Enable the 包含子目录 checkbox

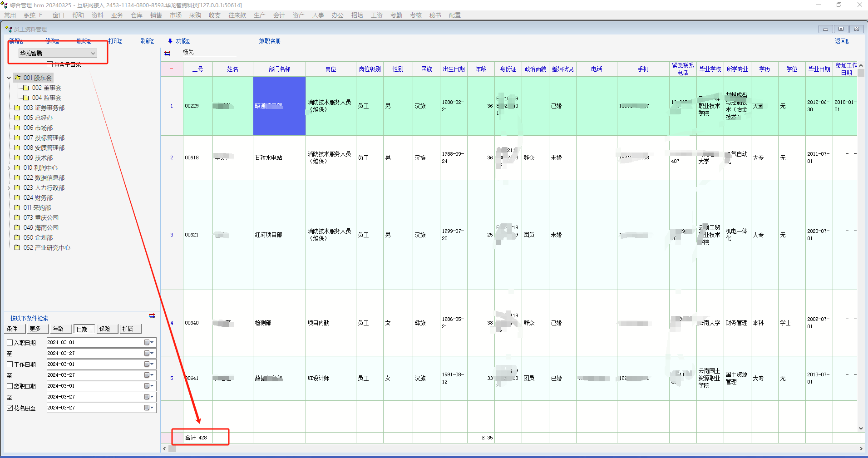50,64
